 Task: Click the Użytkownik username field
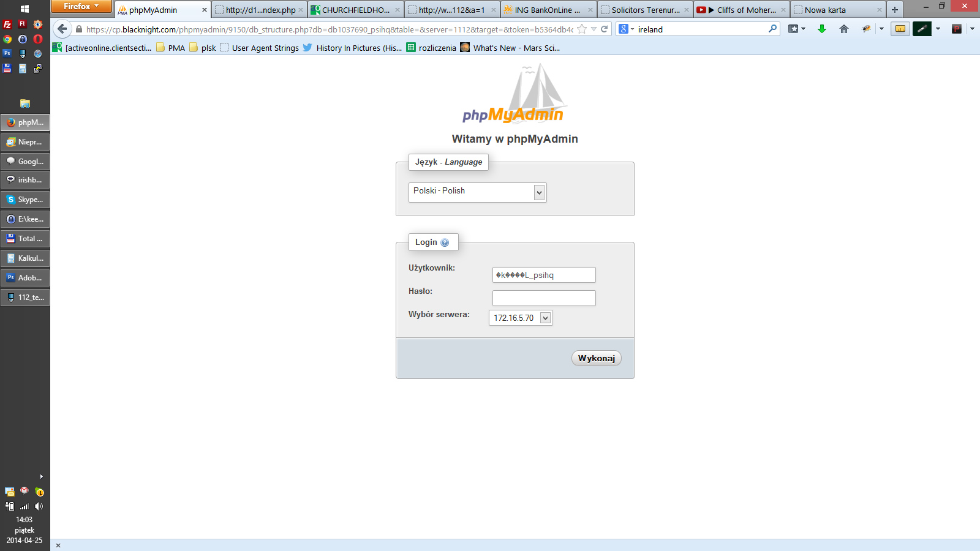tap(544, 275)
